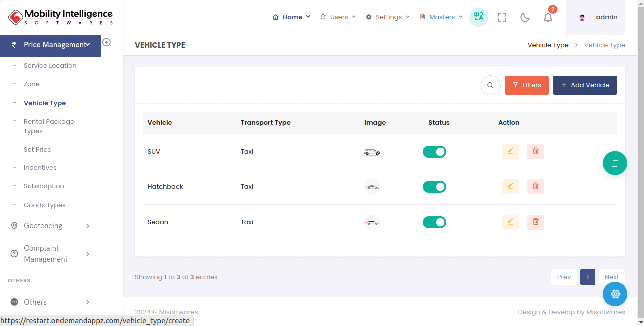Toggle Hatchback status off
The height and width of the screenshot is (326, 644).
point(434,187)
